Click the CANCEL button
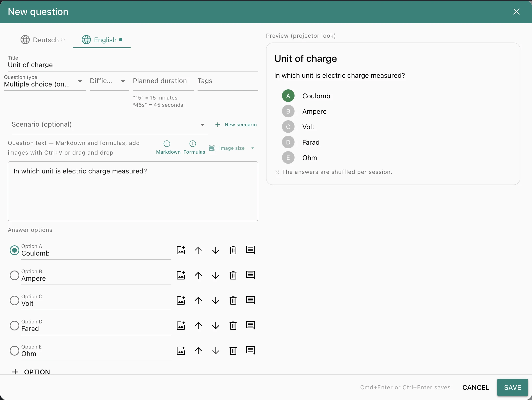Image resolution: width=532 pixels, height=400 pixels. 476,387
